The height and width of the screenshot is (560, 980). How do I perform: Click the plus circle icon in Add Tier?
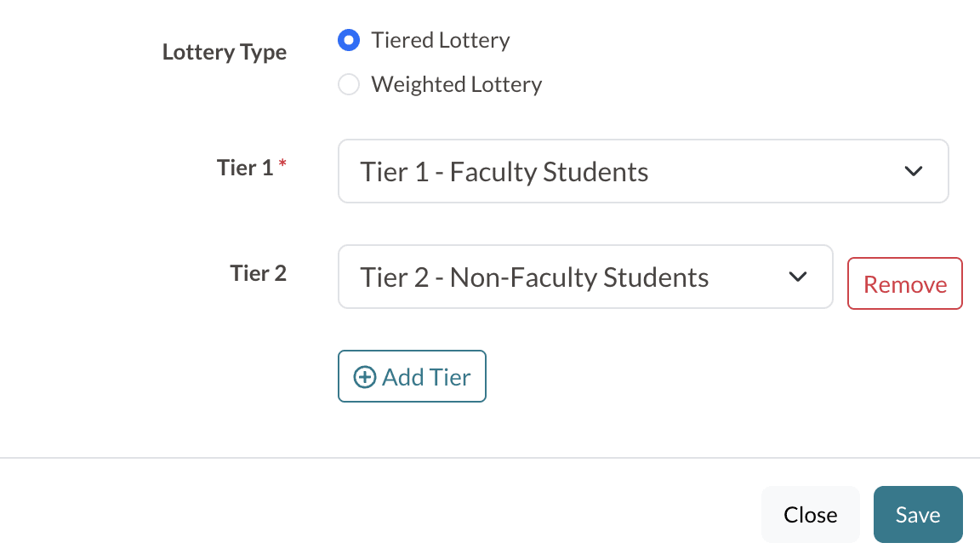click(365, 377)
